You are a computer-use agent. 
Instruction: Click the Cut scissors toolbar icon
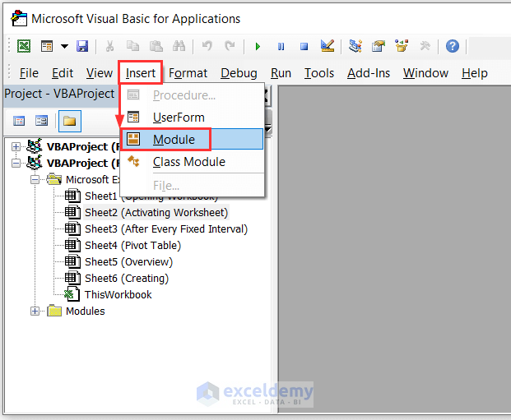point(109,46)
